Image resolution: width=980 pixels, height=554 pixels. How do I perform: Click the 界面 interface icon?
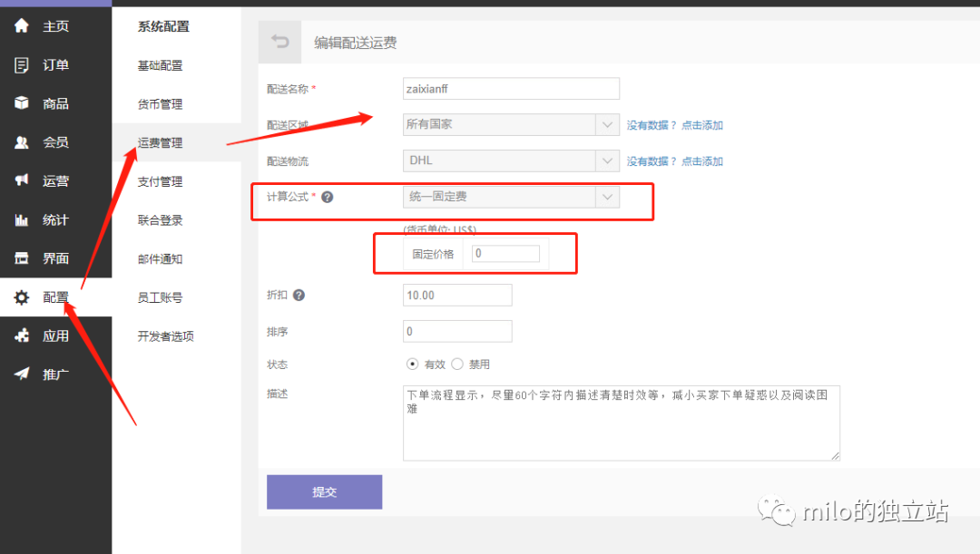click(23, 258)
